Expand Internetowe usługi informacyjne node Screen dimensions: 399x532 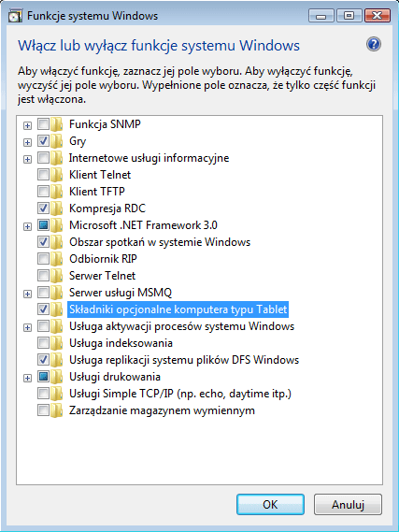tap(27, 159)
